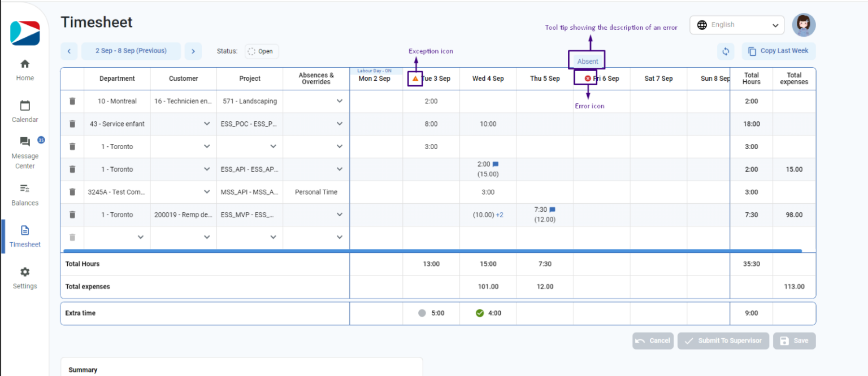Click the 3:00 cell for Personal Time Wednesday
868x376 pixels.
[488, 192]
